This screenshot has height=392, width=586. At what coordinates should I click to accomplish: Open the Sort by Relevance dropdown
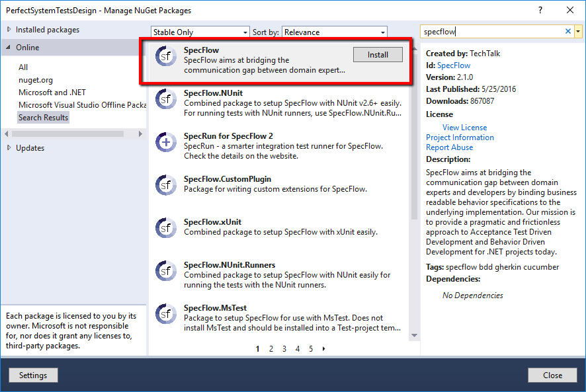coord(382,31)
